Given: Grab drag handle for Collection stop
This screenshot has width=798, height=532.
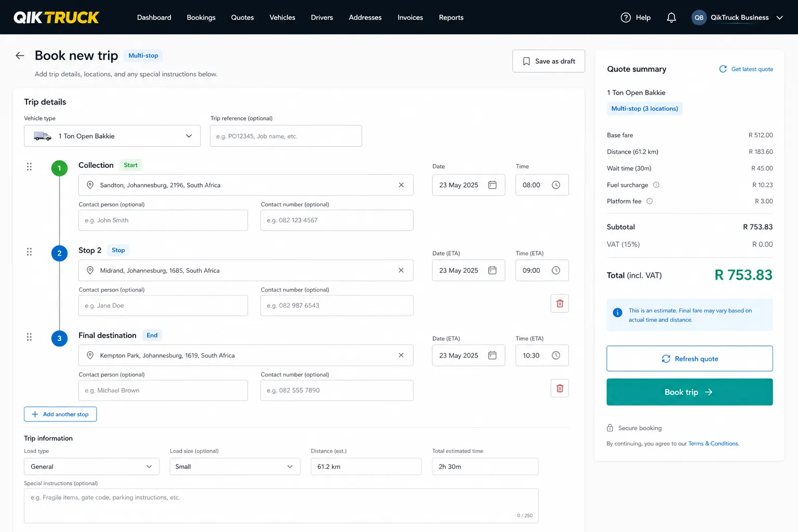Looking at the screenshot, I should click(29, 167).
